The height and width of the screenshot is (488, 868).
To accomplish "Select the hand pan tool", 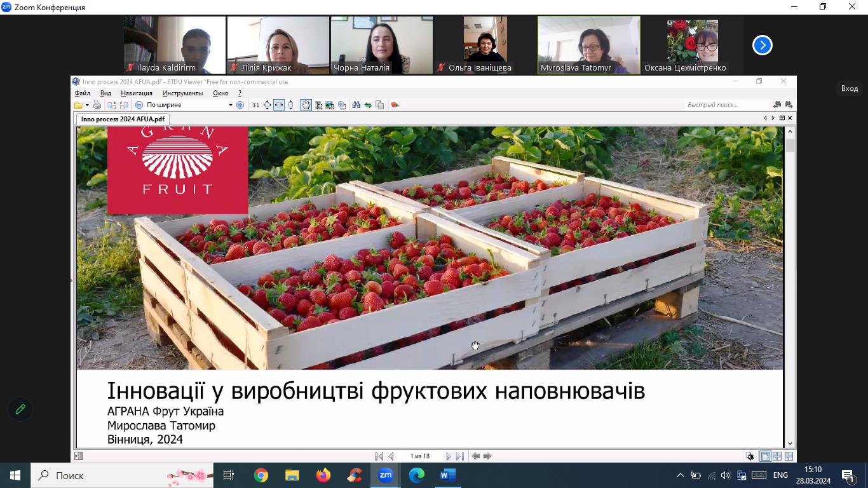I will [x=306, y=105].
